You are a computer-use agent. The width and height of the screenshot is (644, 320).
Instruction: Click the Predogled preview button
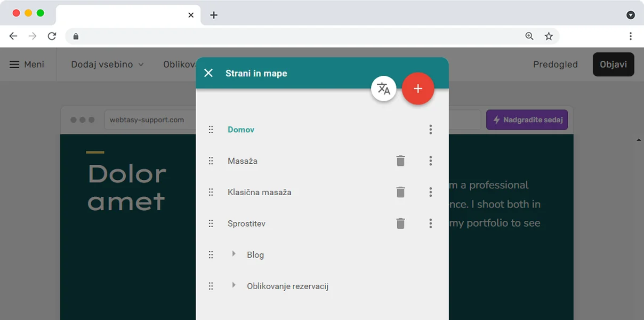pos(556,65)
